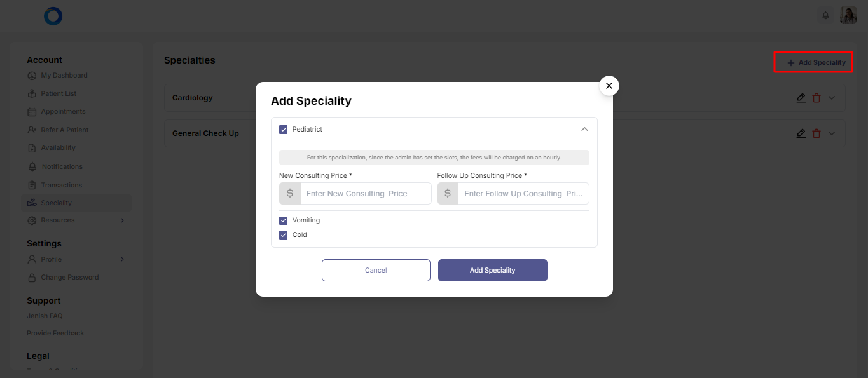Open Patient List in sidebar
Viewport: 868px width, 378px height.
point(59,93)
